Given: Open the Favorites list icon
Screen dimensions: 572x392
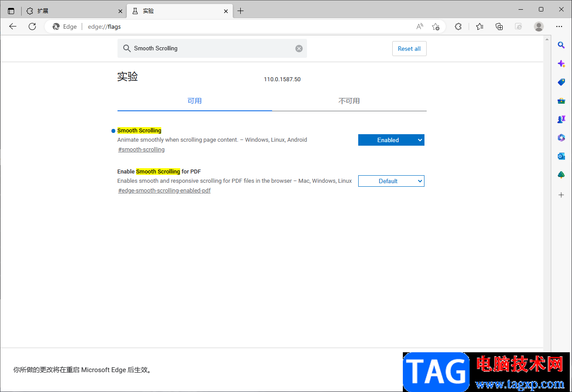Looking at the screenshot, I should [480, 26].
